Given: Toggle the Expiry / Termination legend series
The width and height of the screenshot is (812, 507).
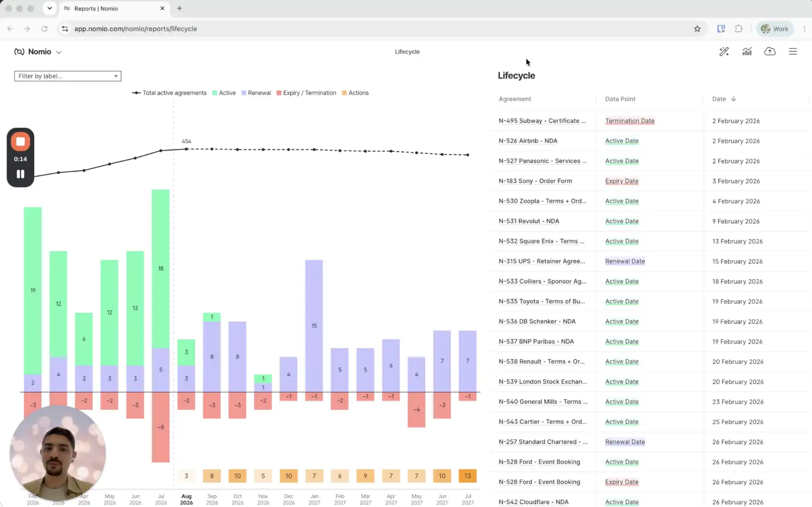Looking at the screenshot, I should [x=306, y=93].
